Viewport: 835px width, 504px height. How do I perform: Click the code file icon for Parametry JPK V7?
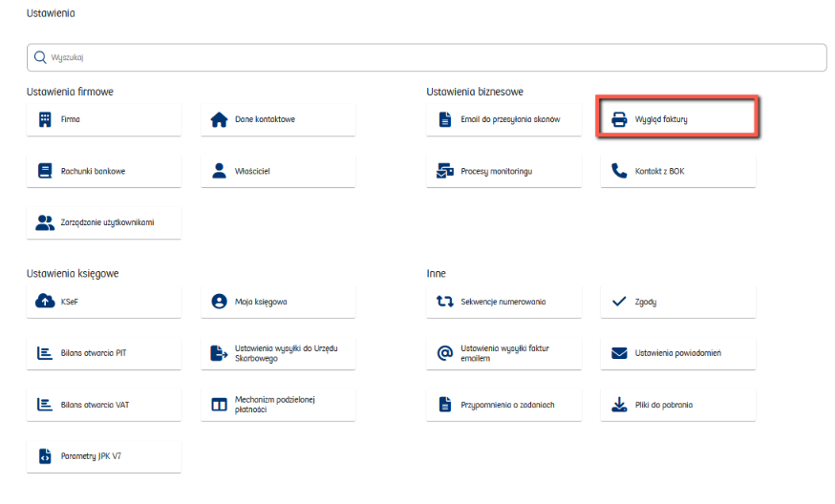pyautogui.click(x=45, y=456)
